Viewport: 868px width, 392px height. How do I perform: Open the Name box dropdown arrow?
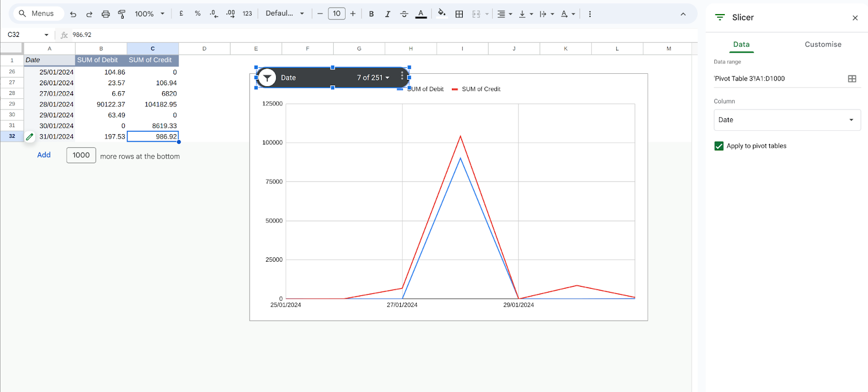47,35
